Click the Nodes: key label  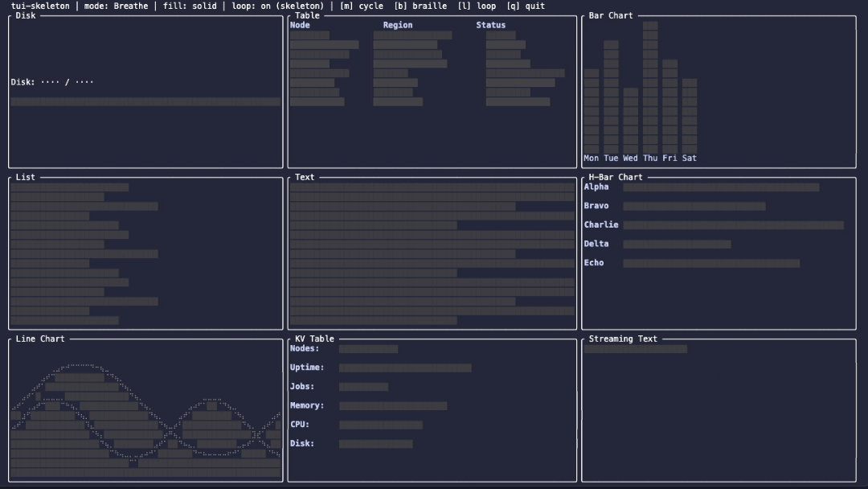point(305,349)
